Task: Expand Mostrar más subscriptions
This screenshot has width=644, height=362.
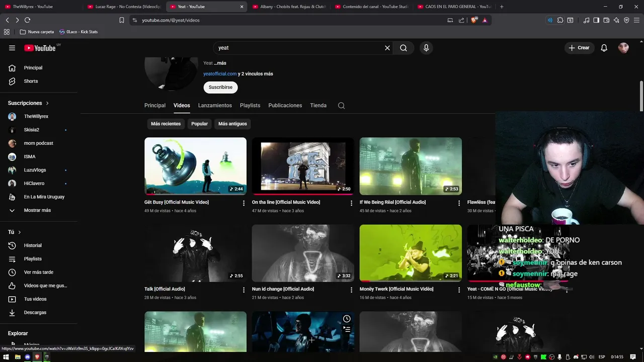Action: coord(38,210)
